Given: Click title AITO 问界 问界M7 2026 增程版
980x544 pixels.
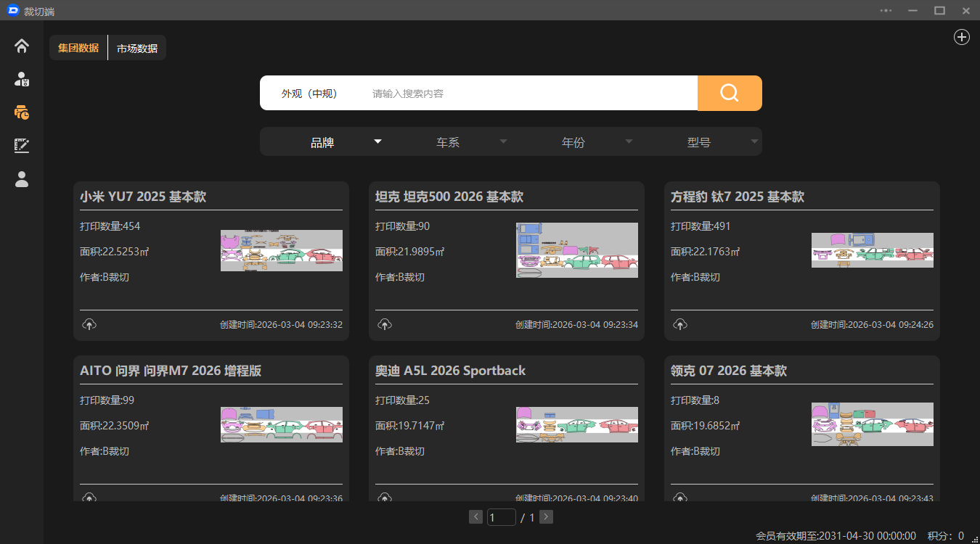Looking at the screenshot, I should (x=171, y=371).
